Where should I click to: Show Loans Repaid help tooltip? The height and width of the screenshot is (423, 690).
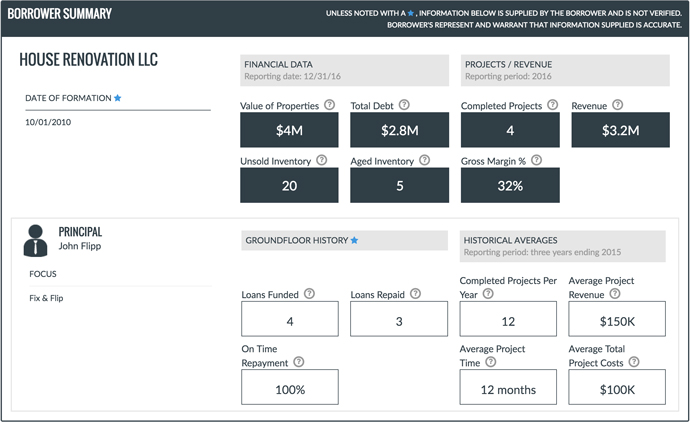[x=415, y=294]
